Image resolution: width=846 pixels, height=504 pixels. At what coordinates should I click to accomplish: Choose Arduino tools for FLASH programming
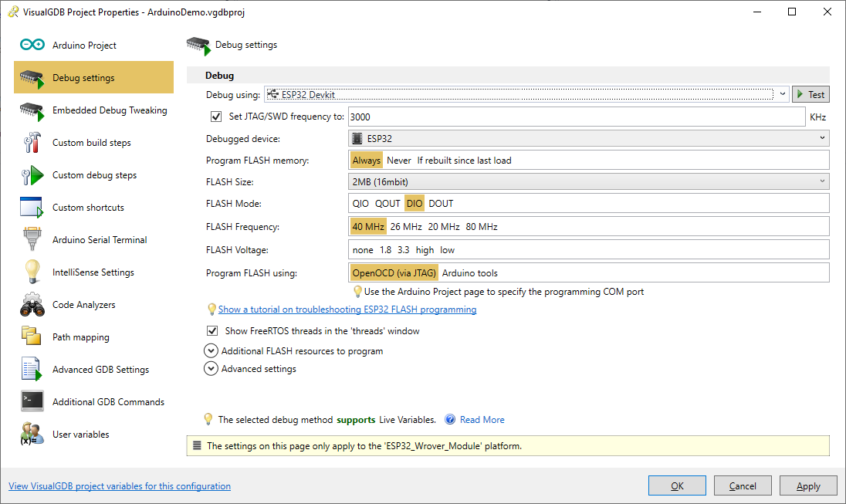coord(470,273)
